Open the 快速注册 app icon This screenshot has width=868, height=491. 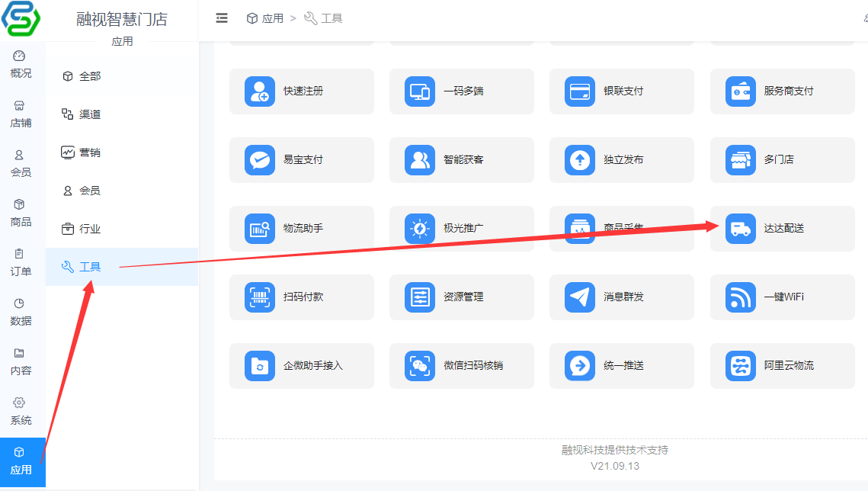(x=260, y=91)
